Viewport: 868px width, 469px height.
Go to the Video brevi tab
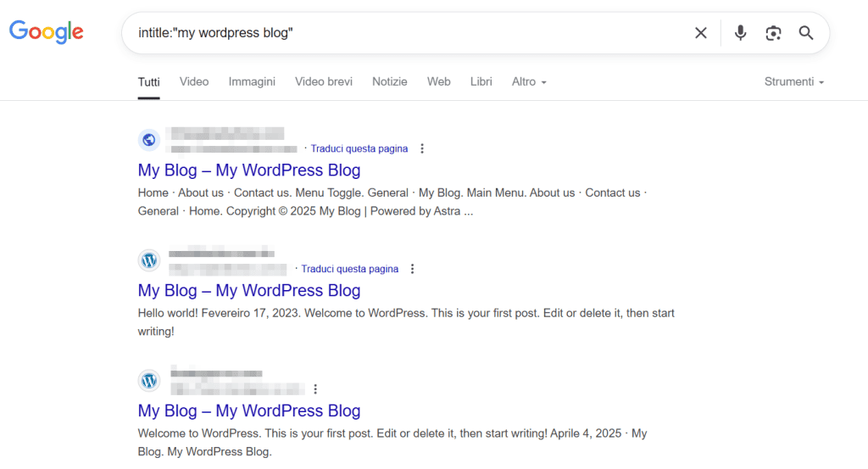point(324,82)
